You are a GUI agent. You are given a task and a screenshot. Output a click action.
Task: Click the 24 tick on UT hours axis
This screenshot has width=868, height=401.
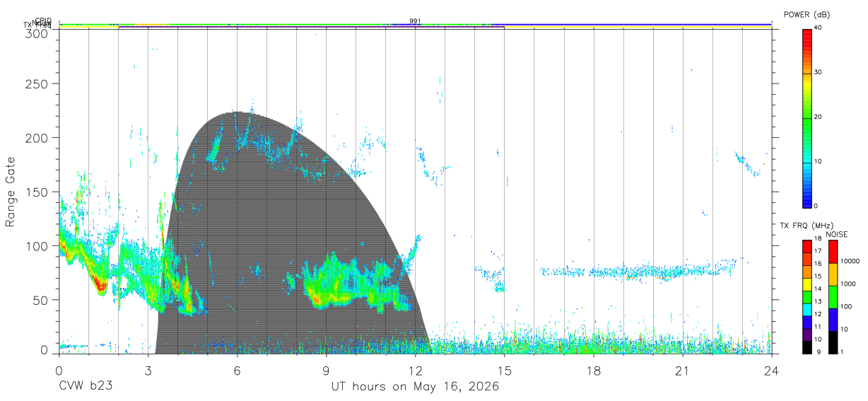click(772, 371)
